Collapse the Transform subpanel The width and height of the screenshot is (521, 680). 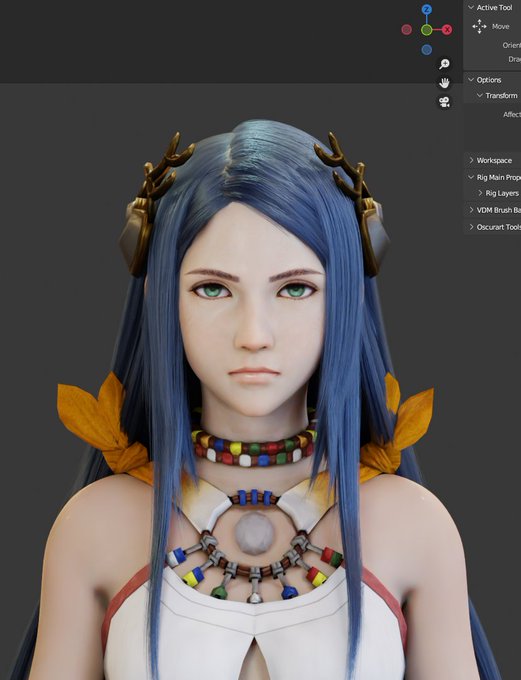click(x=479, y=95)
